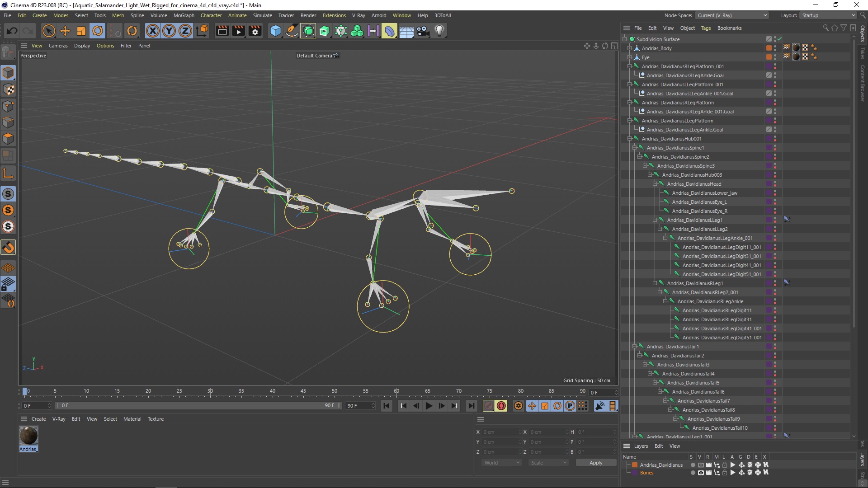
Task: Add a Cube primitive object
Action: (x=275, y=31)
